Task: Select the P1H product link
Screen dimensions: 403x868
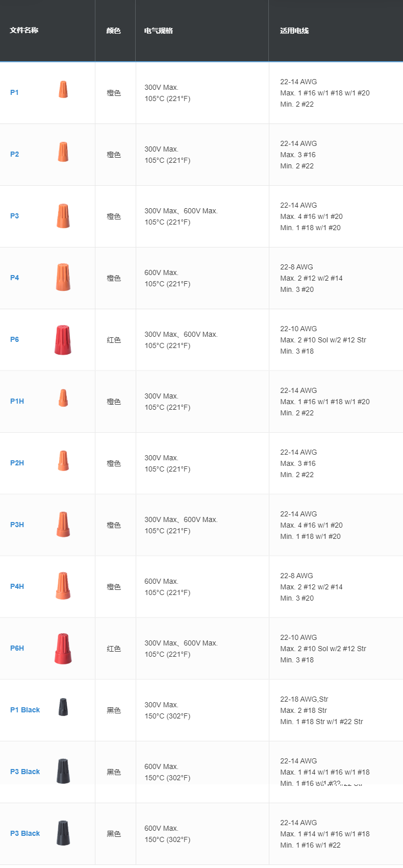Action: pyautogui.click(x=17, y=401)
